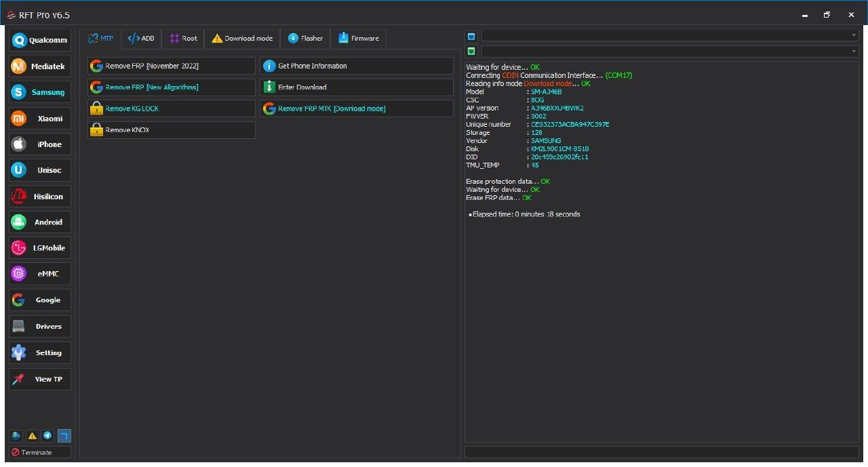
Task: Switch to the ADB tab
Action: 141,39
